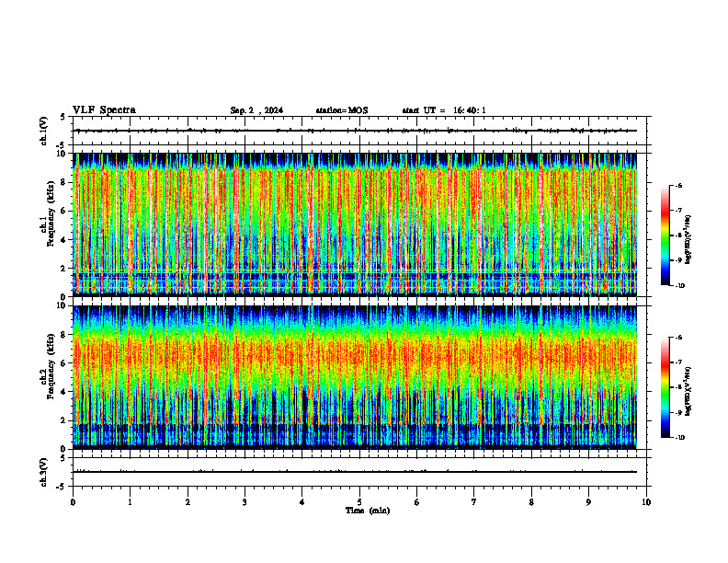Click the ch.1 "Frequency (kHz)" axis label
The height and width of the screenshot is (563, 728).
click(x=51, y=214)
